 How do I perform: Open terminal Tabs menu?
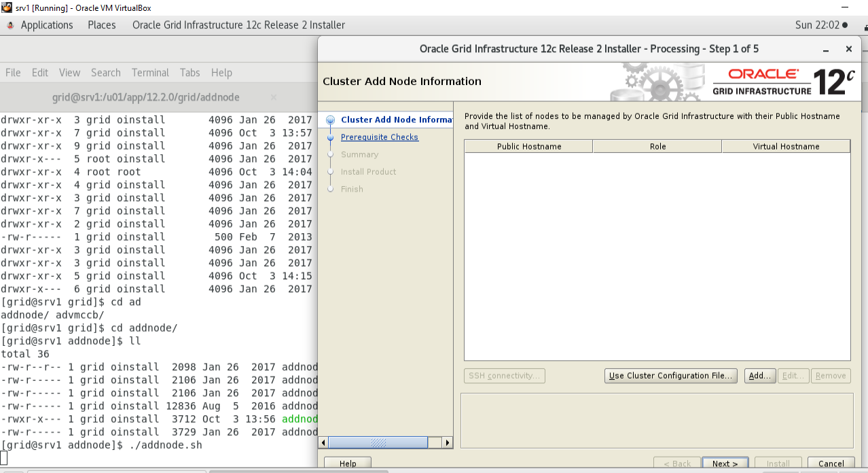[190, 73]
